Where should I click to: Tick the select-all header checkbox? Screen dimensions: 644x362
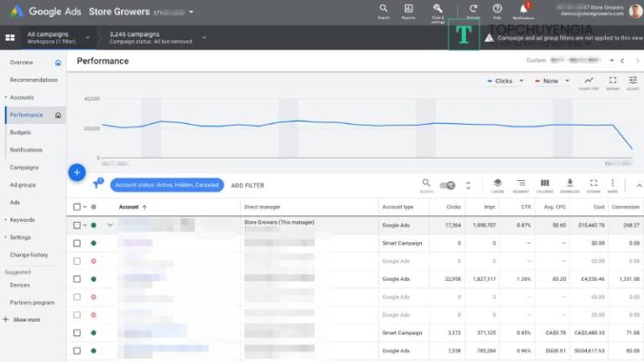pyautogui.click(x=77, y=207)
